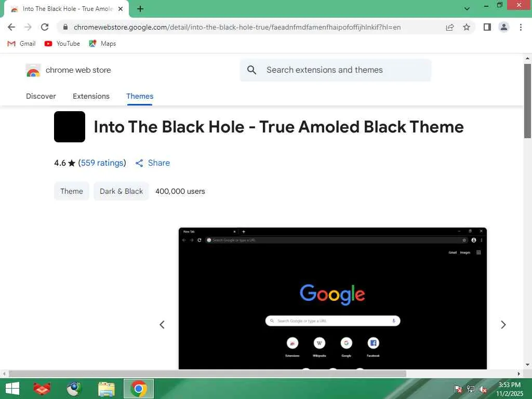Click the Into The Black Hole title heading
Screen dimensions: 532x399
(x=278, y=127)
